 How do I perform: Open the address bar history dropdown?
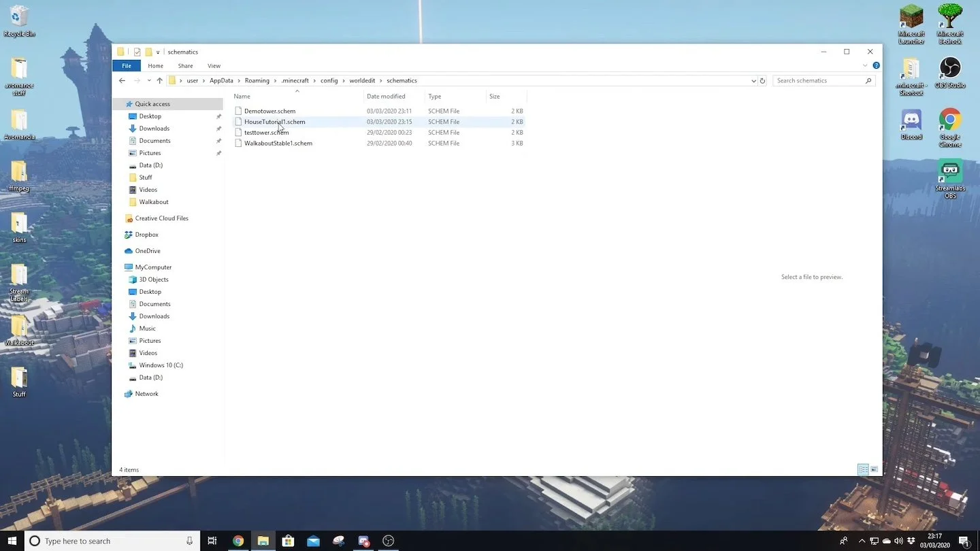click(753, 80)
